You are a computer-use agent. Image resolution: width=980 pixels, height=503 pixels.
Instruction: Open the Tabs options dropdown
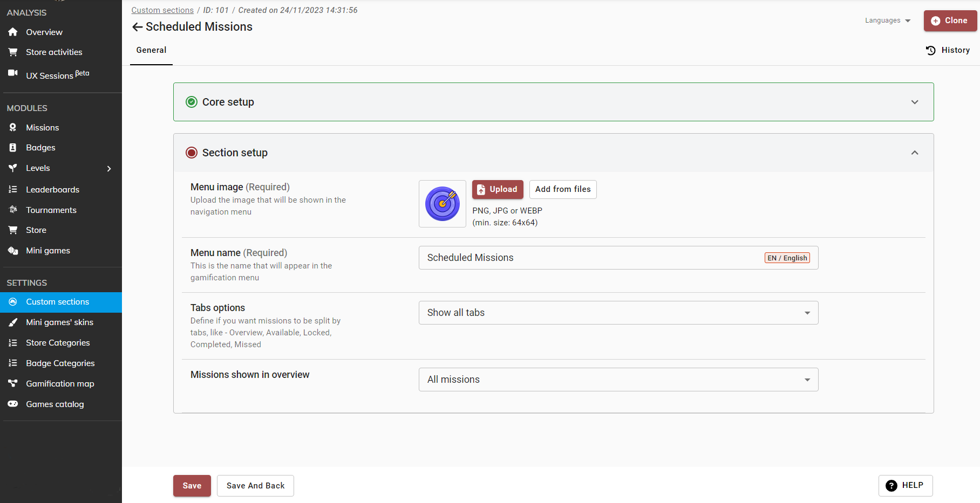pyautogui.click(x=618, y=313)
